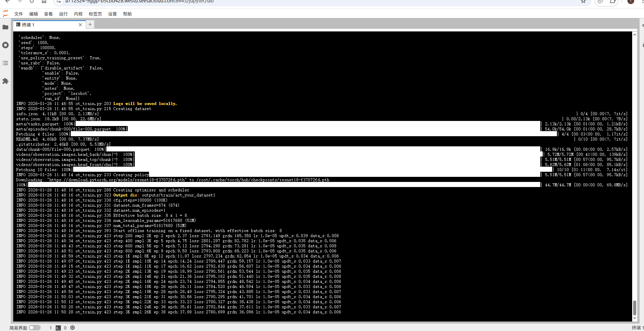Click the JupyterLab logo icon
The height and width of the screenshot is (331, 644).
5,14
